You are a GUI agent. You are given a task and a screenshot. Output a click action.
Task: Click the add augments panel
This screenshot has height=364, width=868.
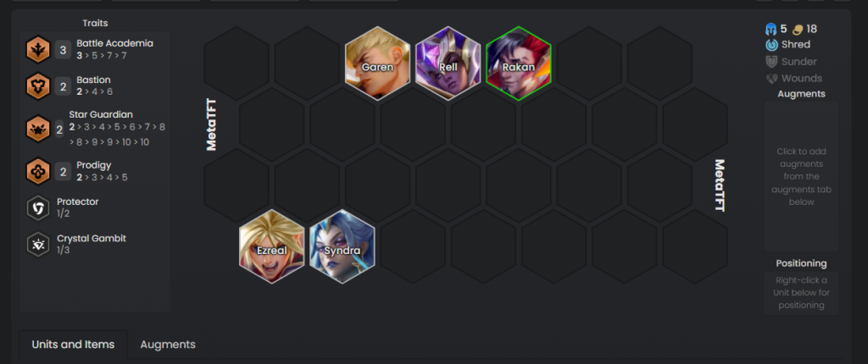(801, 176)
